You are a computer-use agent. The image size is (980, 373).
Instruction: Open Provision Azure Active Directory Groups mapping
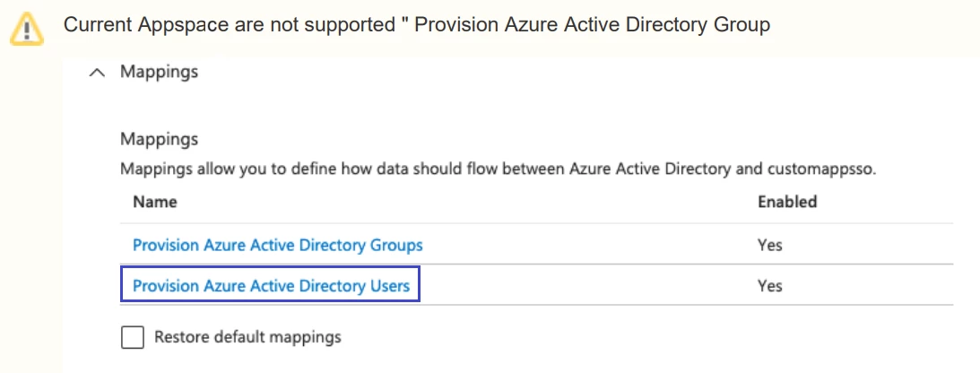[277, 245]
